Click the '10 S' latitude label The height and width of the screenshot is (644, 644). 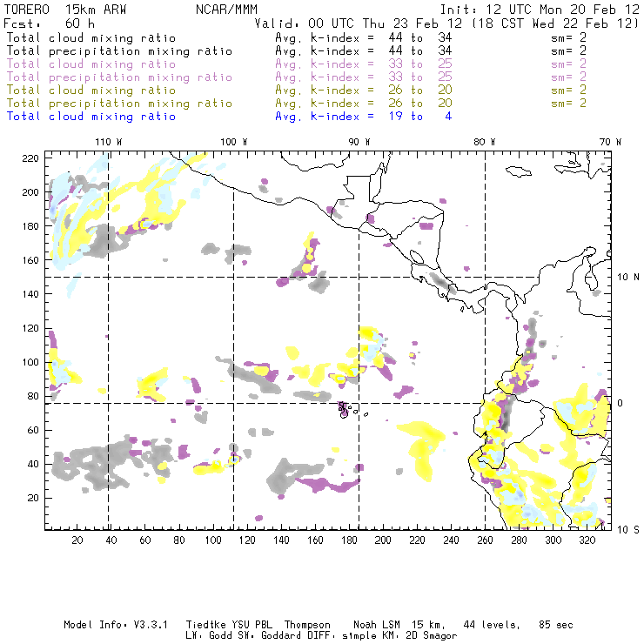pos(628,530)
